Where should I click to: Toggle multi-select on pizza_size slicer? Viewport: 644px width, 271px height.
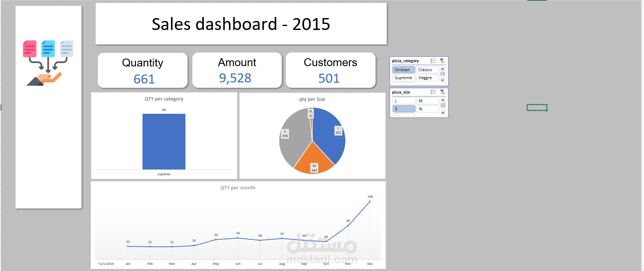click(433, 92)
